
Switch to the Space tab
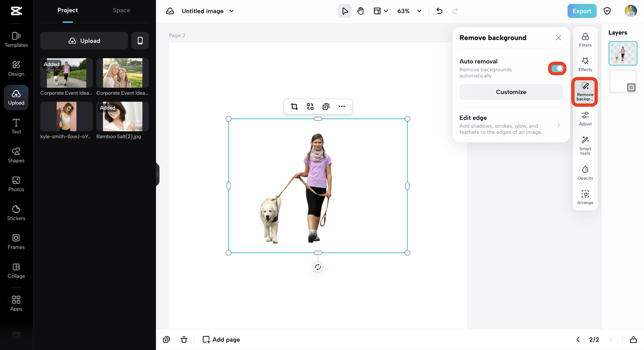tap(121, 10)
